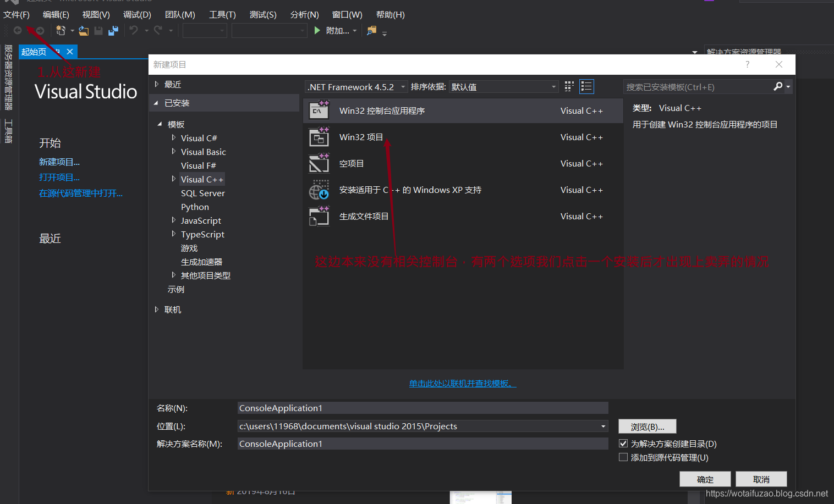Click the 解决方案名称 input field
834x504 pixels.
point(423,444)
